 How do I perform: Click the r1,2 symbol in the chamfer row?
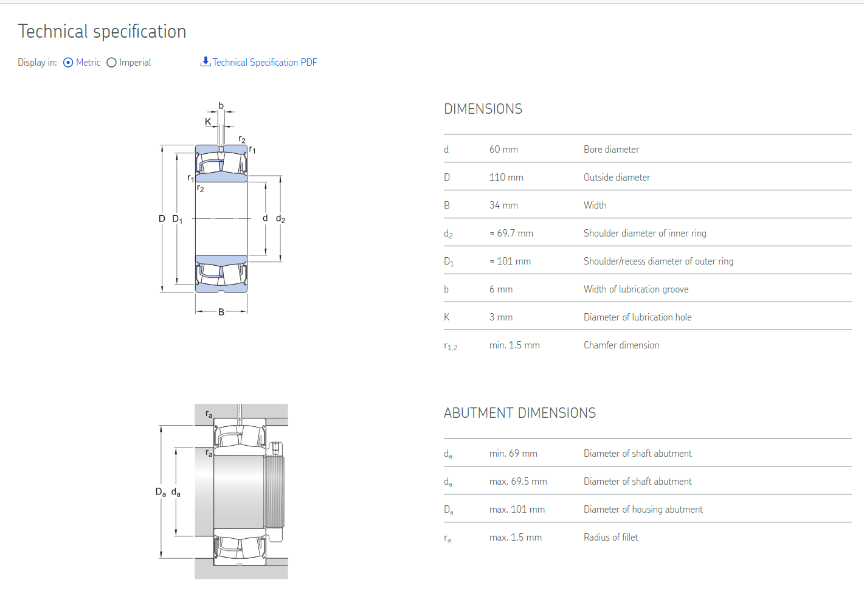(451, 346)
